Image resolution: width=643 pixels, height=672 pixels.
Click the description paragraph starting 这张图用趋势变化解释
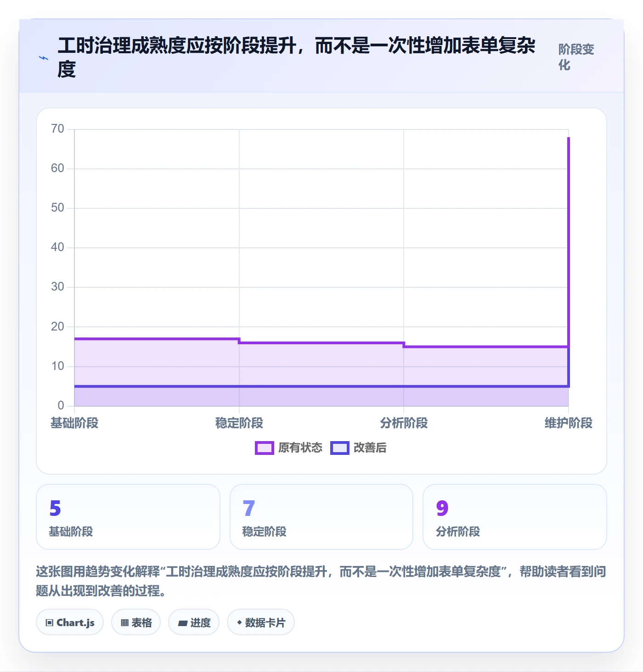tap(321, 581)
